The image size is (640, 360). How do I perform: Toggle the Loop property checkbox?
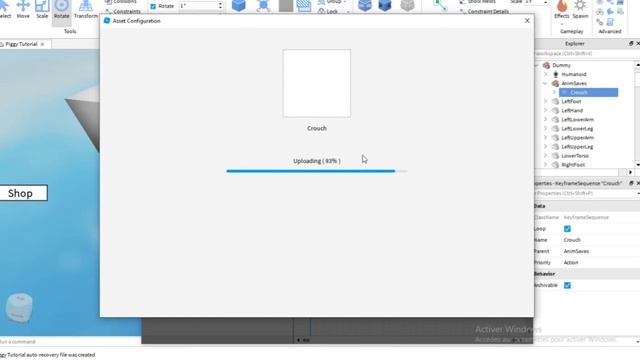567,229
